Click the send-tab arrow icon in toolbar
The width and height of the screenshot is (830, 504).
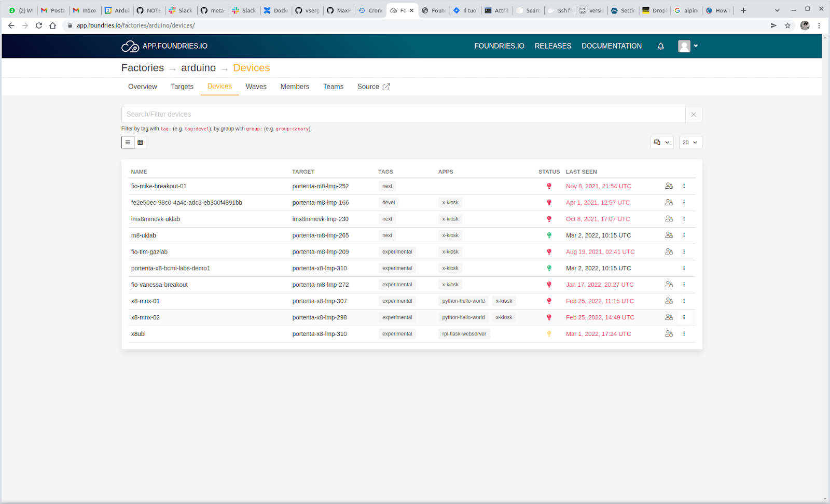773,25
